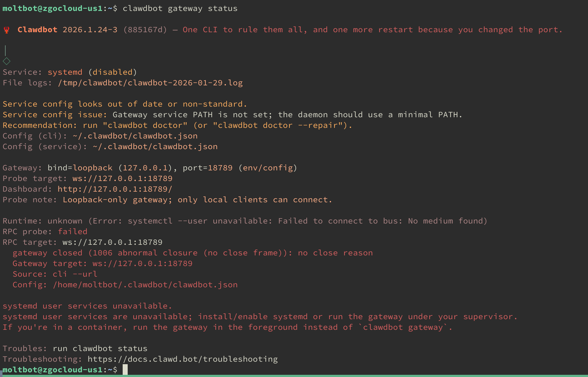This screenshot has height=377, width=588.
Task: Click the green diamond marker icon
Action: (7, 61)
